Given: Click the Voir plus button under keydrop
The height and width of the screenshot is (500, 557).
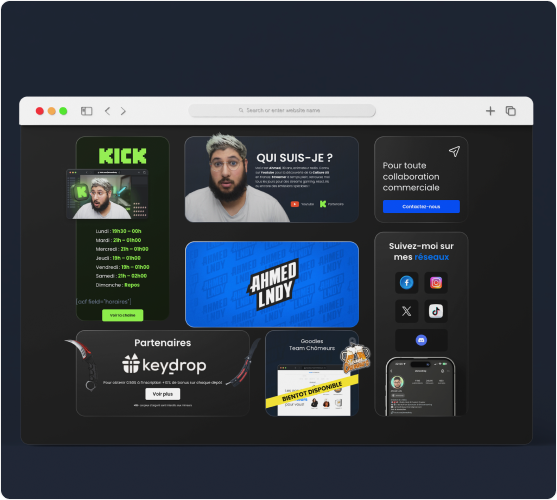Looking at the screenshot, I should point(163,394).
